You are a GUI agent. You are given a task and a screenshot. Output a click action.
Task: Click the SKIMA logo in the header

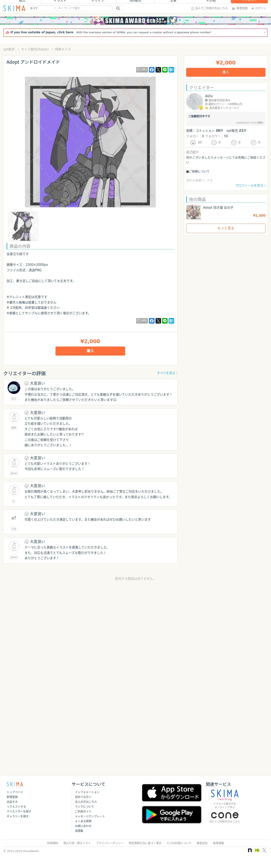tap(14, 8)
